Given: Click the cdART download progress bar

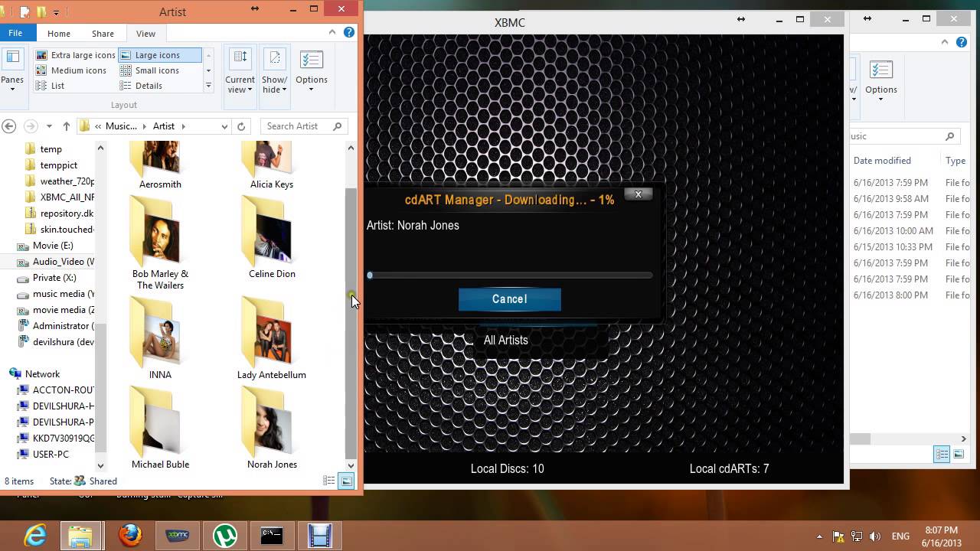Looking at the screenshot, I should pyautogui.click(x=510, y=275).
